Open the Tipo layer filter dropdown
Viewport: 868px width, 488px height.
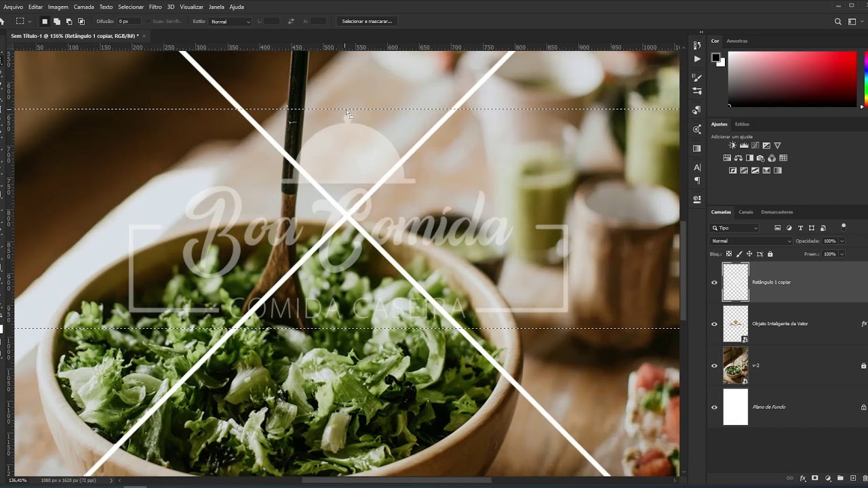(735, 228)
